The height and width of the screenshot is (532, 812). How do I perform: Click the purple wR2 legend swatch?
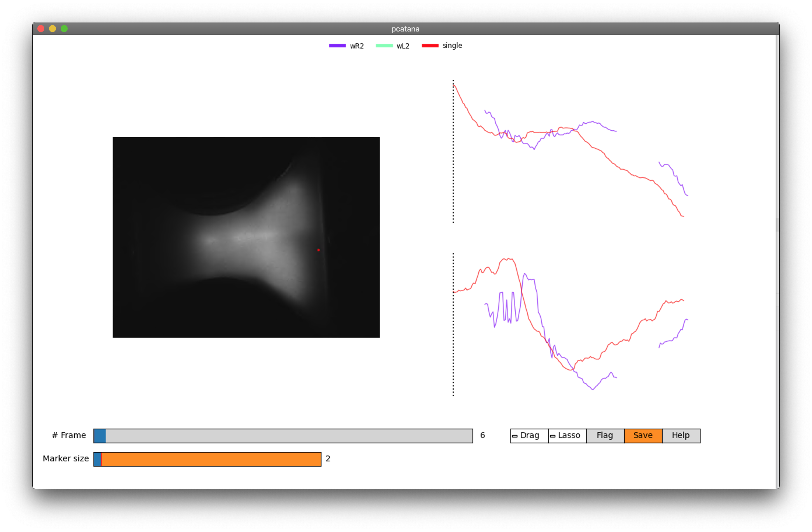[337, 46]
